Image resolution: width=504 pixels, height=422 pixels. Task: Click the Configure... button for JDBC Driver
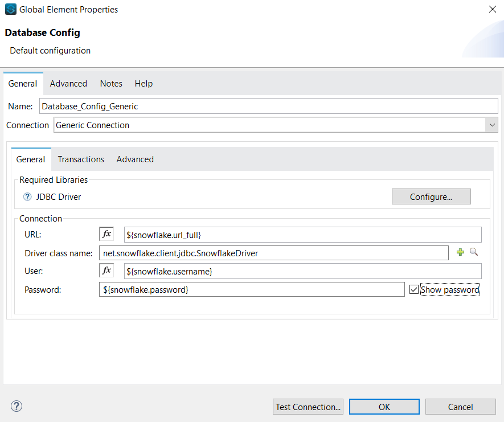[431, 196]
